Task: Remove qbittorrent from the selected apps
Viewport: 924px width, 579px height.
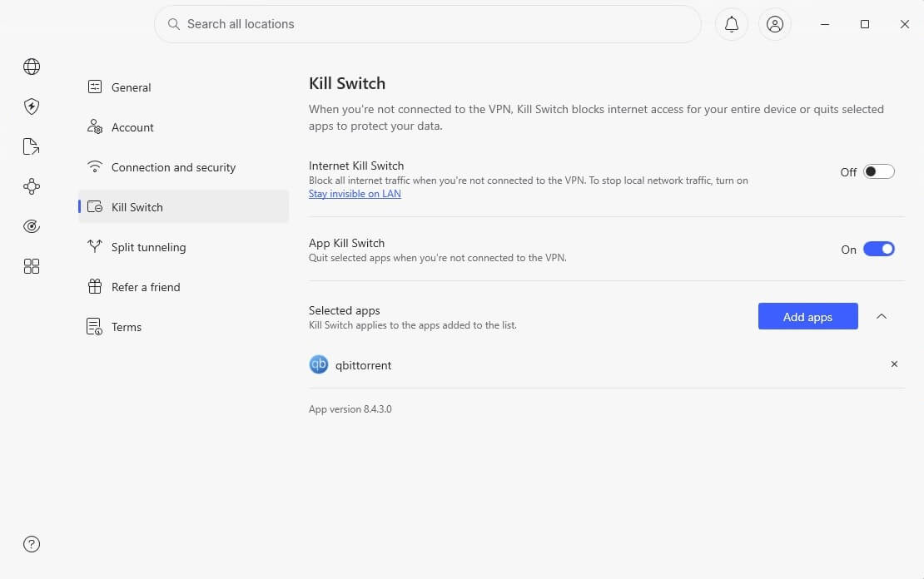Action: (x=894, y=364)
